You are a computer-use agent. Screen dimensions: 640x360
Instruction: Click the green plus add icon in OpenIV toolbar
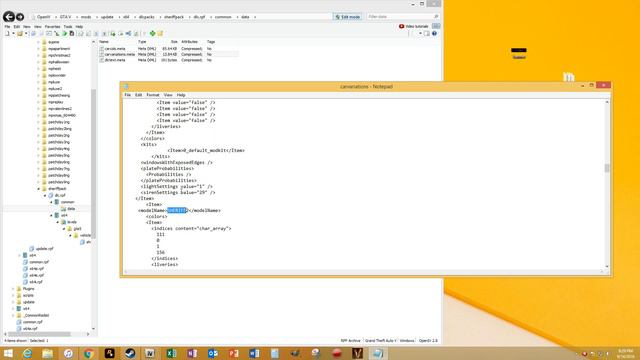pos(152,33)
